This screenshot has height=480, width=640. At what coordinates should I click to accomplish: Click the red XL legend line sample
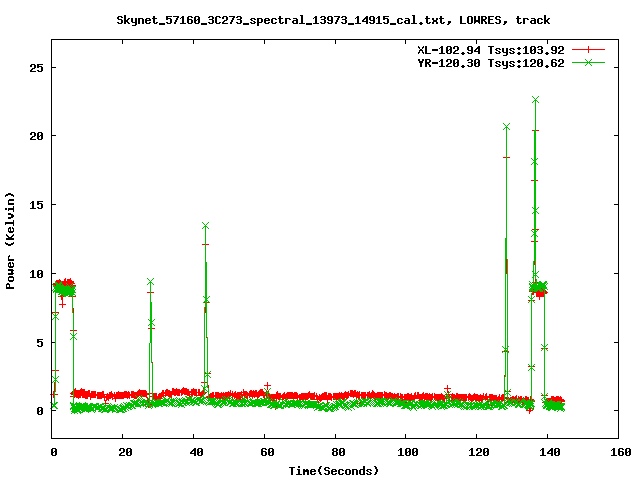[x=588, y=50]
